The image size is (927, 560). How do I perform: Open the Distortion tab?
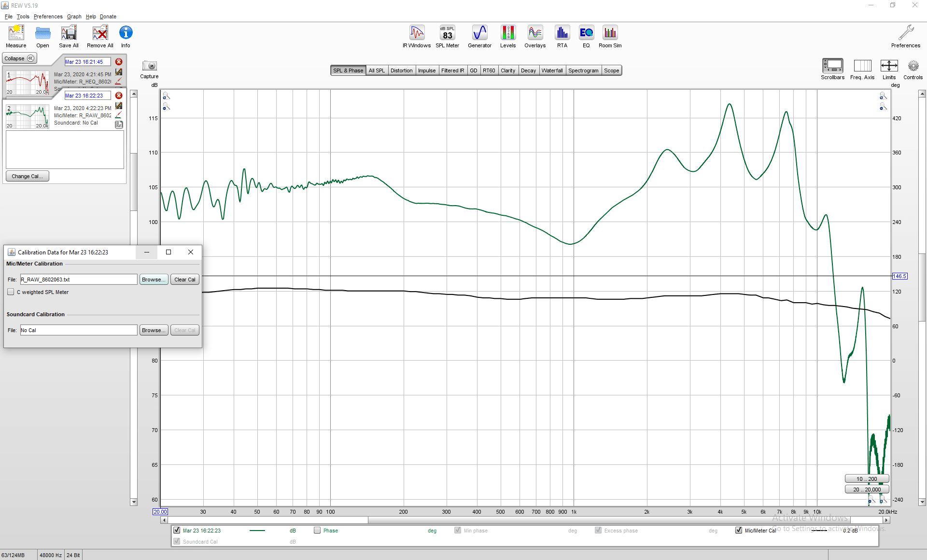pyautogui.click(x=402, y=70)
